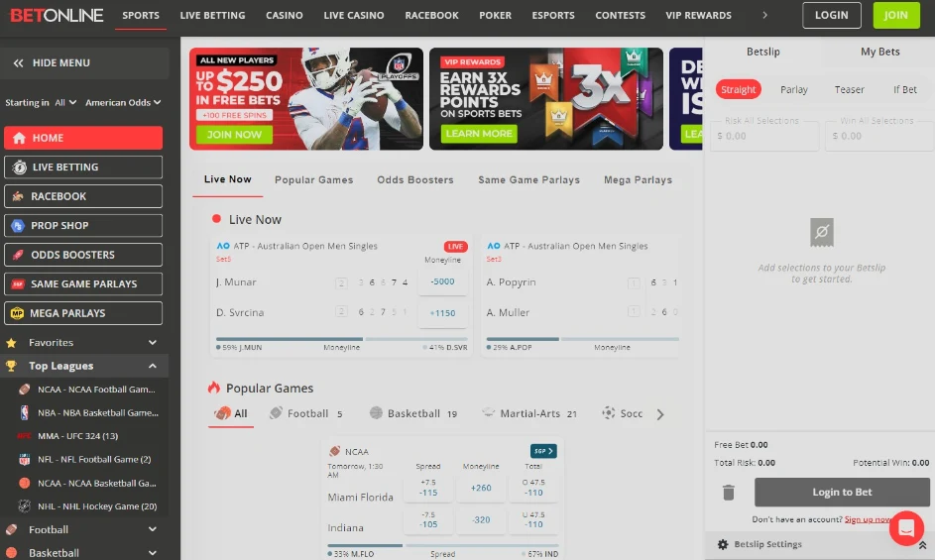Click the Favorites star icon
Screen dimensions: 935x560
pos(11,342)
